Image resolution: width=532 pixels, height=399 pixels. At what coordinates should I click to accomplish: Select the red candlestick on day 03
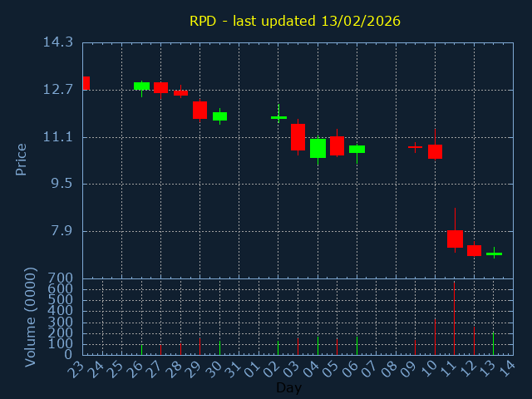(x=298, y=137)
